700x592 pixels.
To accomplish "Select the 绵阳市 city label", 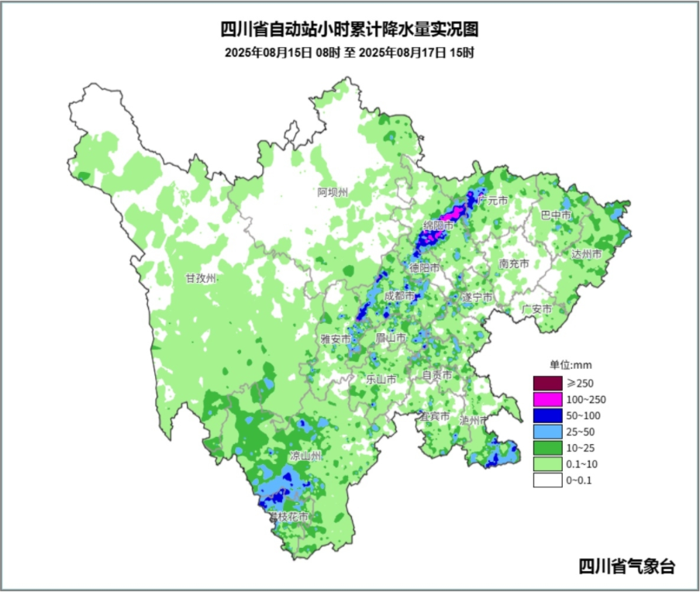I will click(438, 225).
